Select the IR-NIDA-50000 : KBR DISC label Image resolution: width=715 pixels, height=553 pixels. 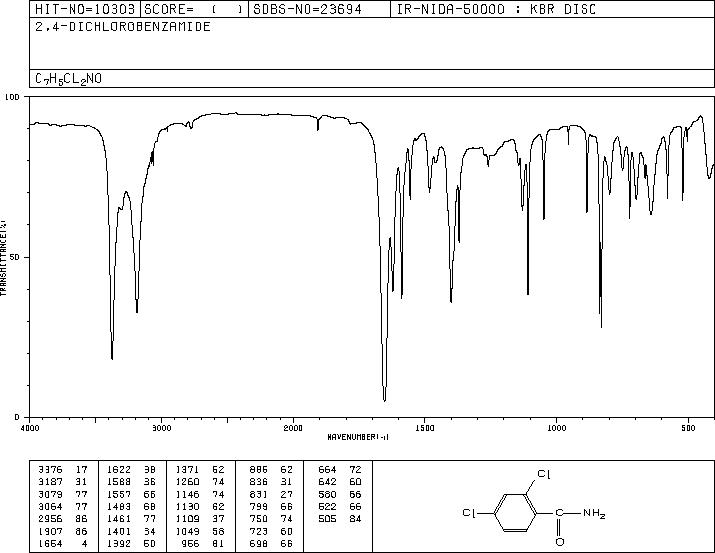pyautogui.click(x=496, y=9)
